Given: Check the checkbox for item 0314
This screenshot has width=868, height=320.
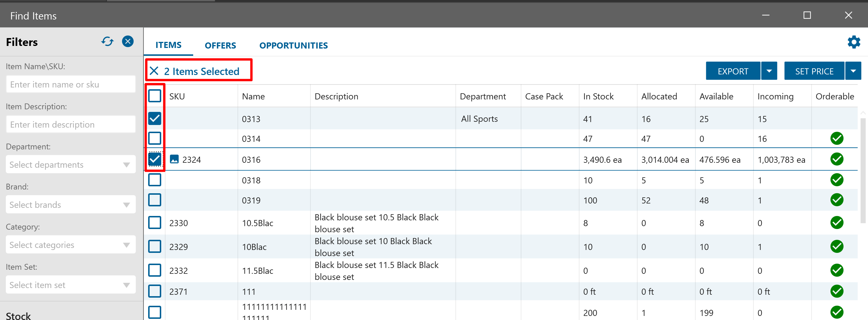Looking at the screenshot, I should click(x=155, y=138).
